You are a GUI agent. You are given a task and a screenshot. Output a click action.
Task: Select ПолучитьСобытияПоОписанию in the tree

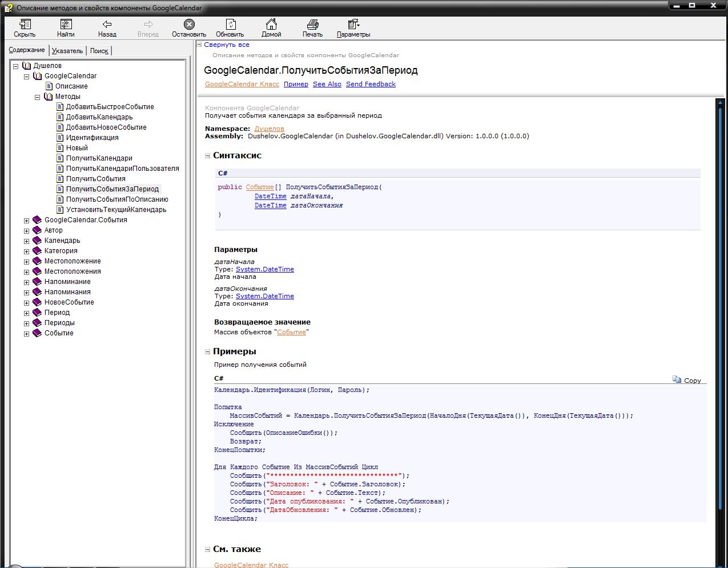click(x=117, y=199)
